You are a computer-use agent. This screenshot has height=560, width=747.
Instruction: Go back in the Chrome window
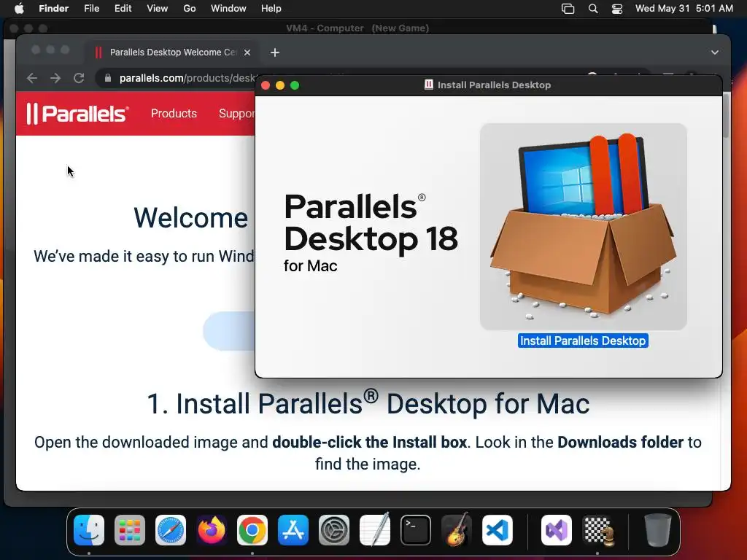32,78
